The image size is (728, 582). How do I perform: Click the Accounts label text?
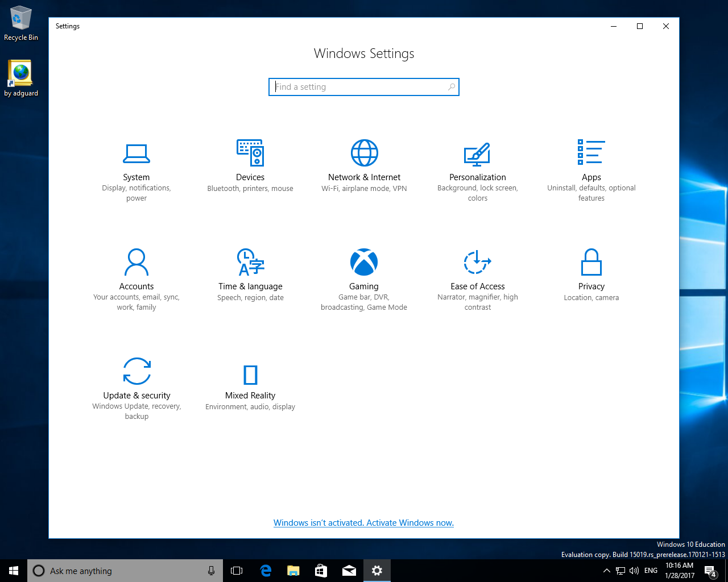pos(136,286)
